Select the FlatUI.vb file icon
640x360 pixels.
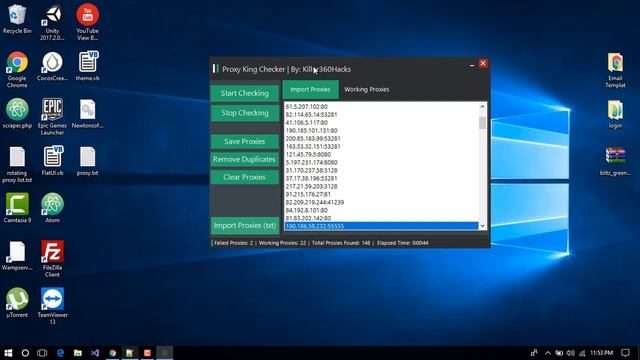tap(52, 161)
